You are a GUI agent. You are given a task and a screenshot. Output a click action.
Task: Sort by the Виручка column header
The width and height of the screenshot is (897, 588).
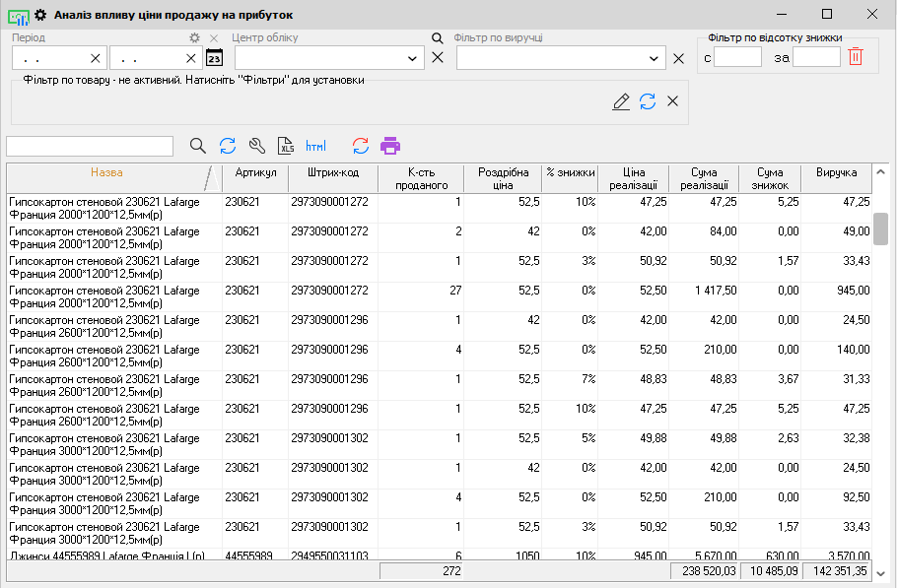[x=836, y=173]
